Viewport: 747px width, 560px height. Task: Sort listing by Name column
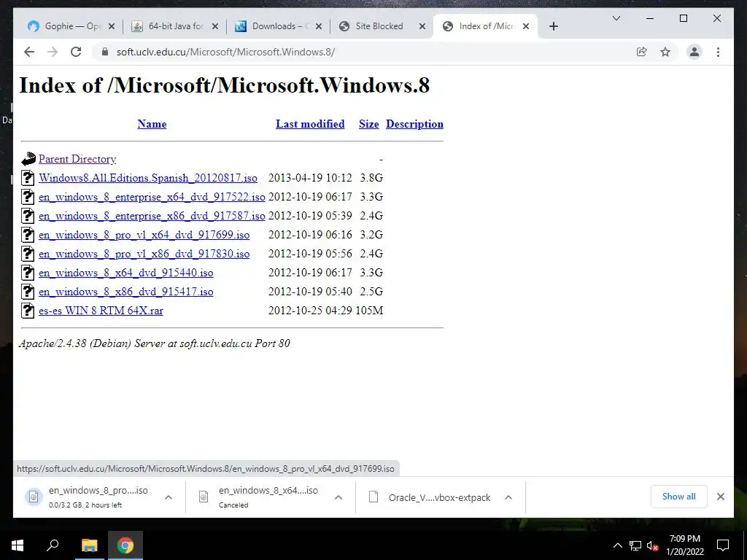[152, 124]
